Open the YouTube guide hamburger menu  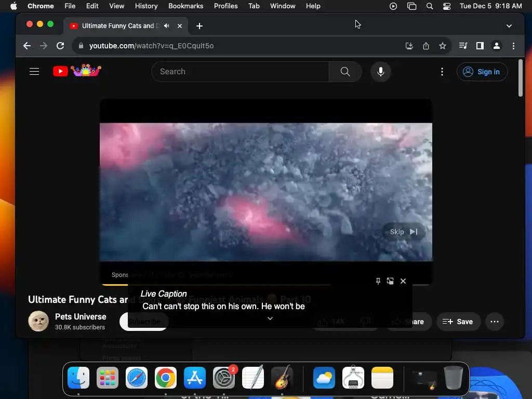click(x=34, y=72)
